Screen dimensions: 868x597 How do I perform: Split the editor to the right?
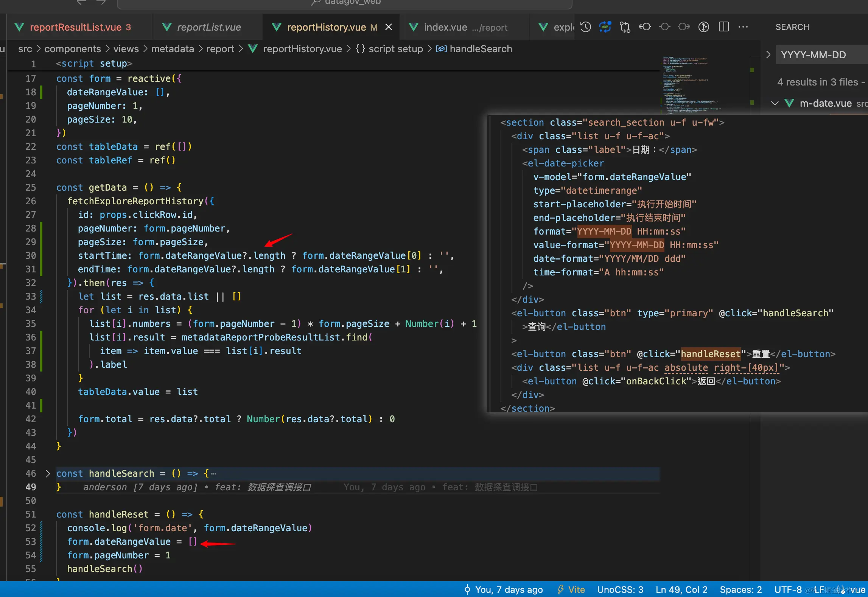coord(723,27)
